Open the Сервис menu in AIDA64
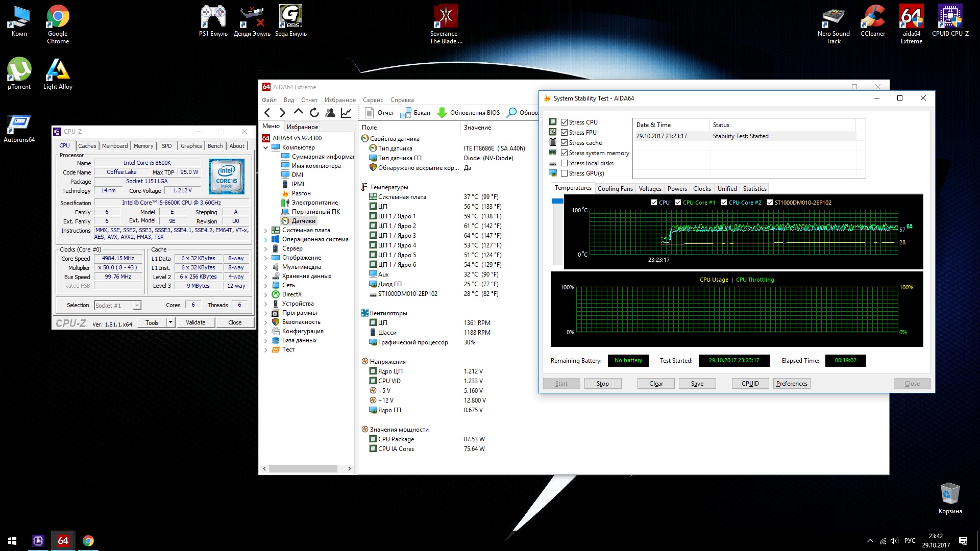This screenshot has width=980, height=551. point(373,100)
